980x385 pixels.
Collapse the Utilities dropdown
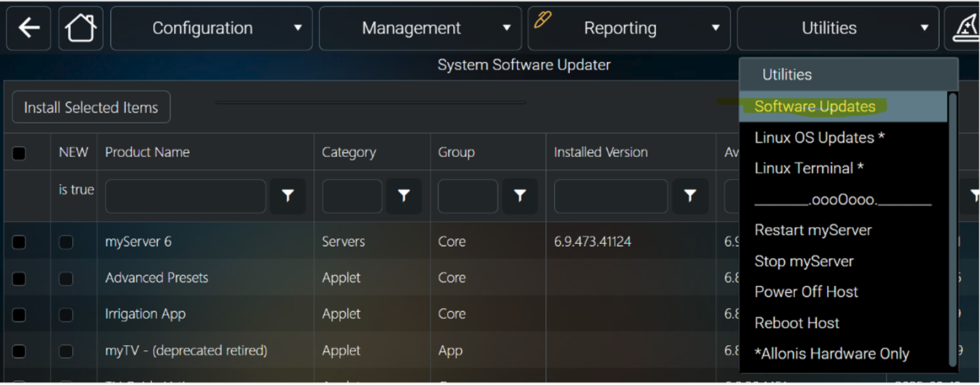point(838,28)
